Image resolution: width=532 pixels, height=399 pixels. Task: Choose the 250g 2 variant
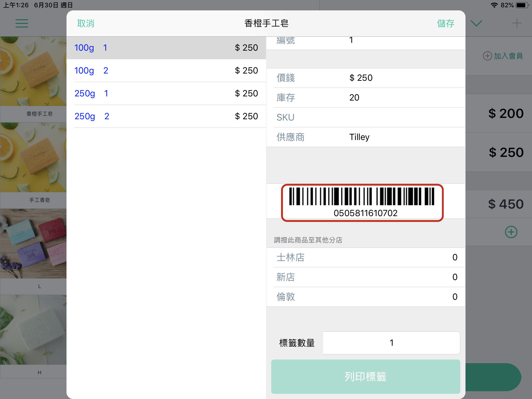166,116
